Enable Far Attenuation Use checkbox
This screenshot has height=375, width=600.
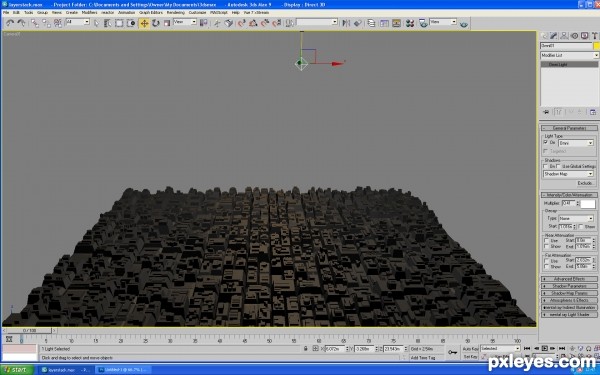tap(546, 261)
